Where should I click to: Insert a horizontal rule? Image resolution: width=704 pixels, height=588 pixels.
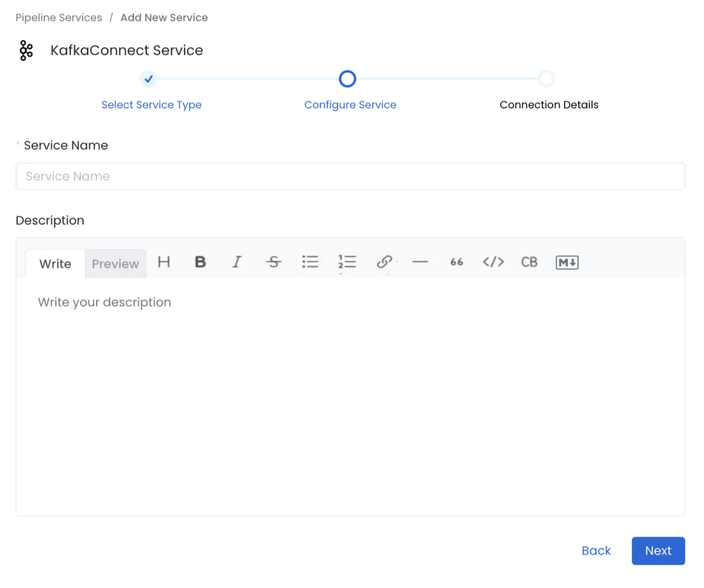pyautogui.click(x=420, y=262)
